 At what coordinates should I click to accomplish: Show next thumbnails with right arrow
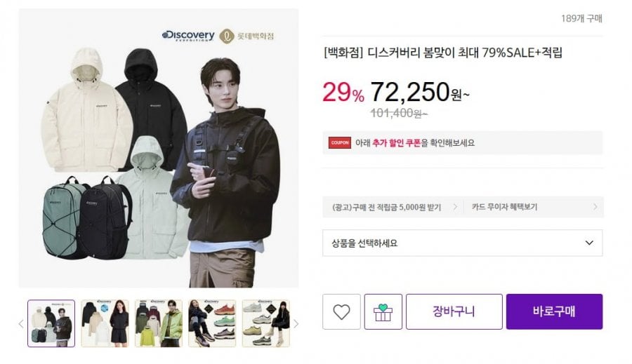click(x=296, y=324)
